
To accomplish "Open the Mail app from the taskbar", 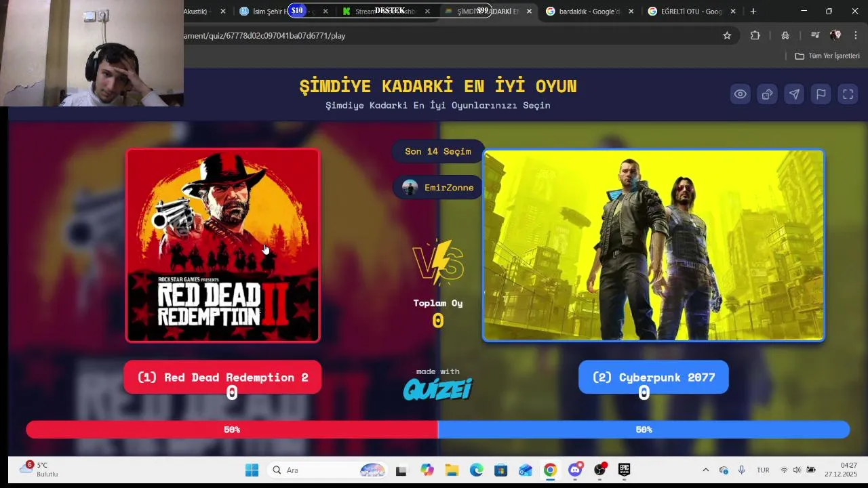I will coord(526,470).
